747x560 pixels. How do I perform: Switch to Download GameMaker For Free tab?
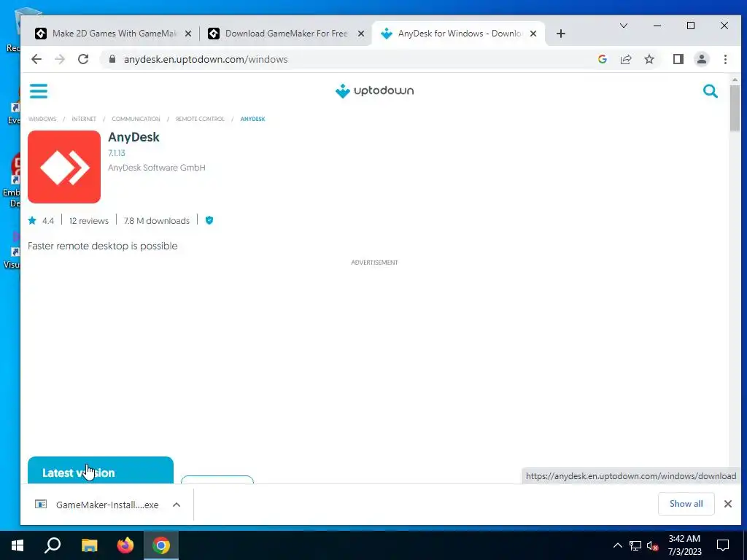[287, 34]
